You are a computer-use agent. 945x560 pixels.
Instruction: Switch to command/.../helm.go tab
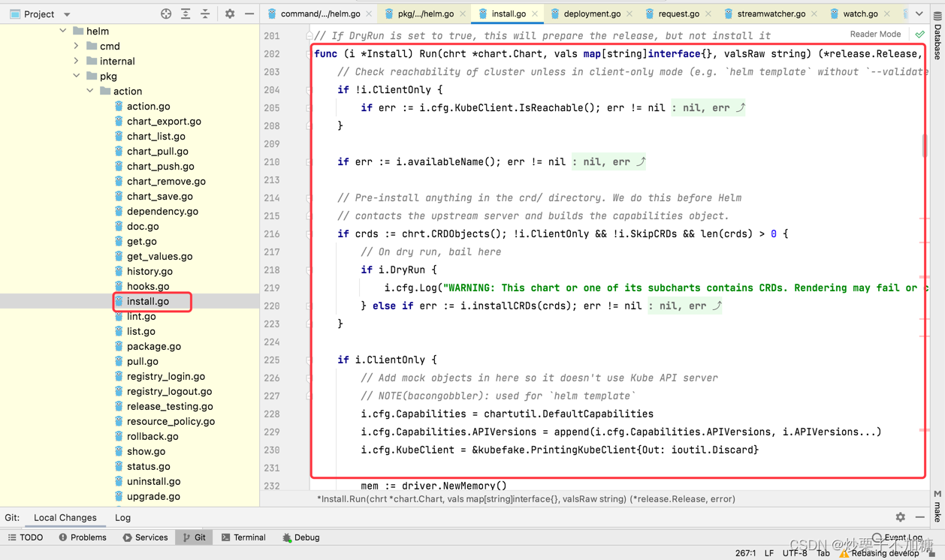tap(320, 14)
